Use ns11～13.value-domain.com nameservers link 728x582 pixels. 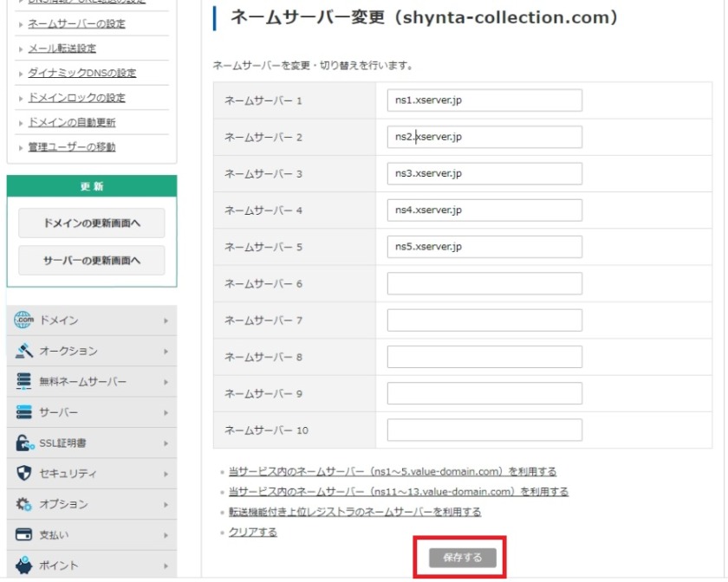pos(399,492)
